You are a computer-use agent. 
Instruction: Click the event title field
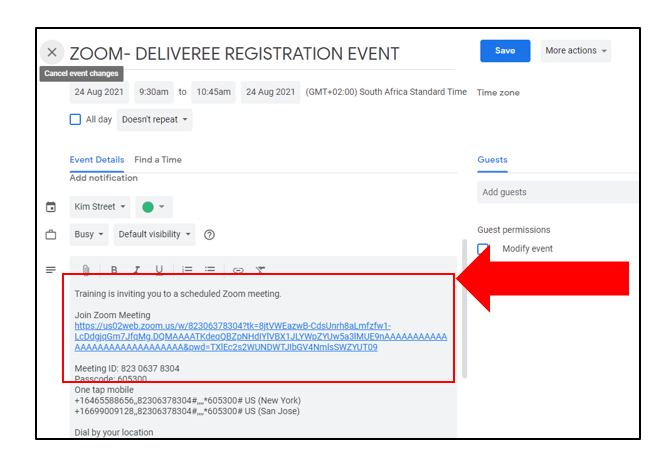(262, 54)
